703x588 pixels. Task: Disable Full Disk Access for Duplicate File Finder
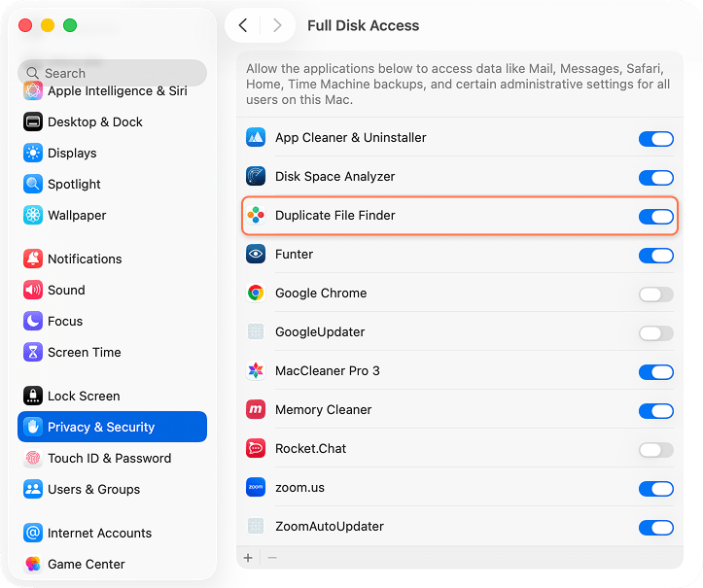click(x=655, y=216)
